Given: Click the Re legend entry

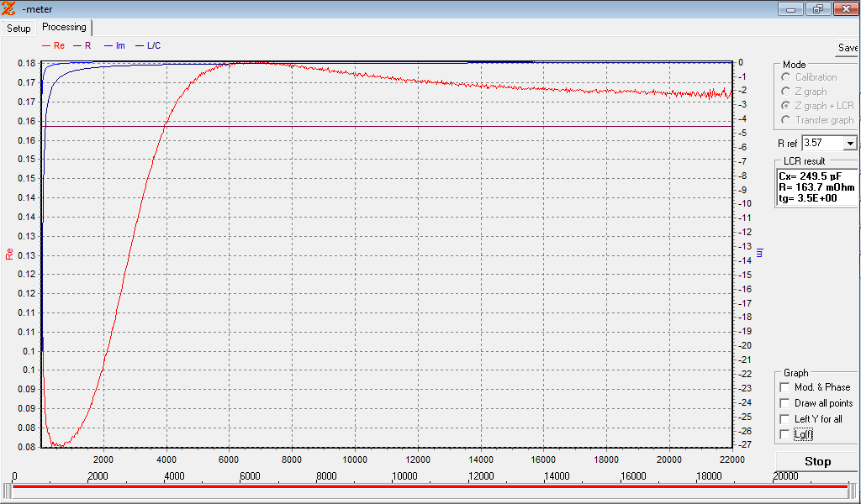Looking at the screenshot, I should [53, 46].
